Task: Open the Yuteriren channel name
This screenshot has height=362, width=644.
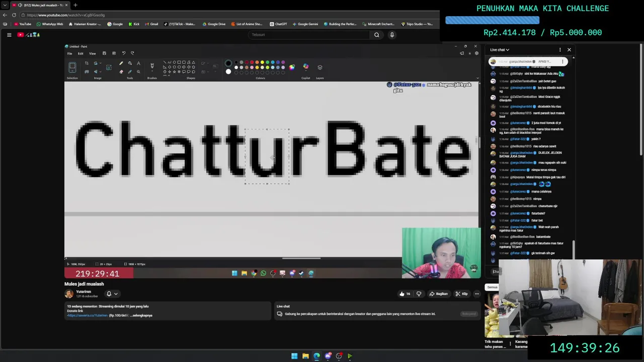Action: click(x=84, y=292)
